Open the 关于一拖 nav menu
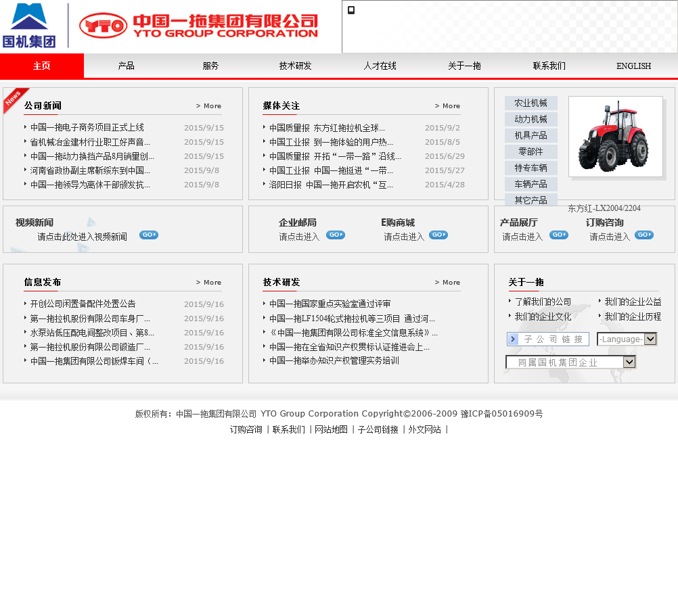Image resolution: width=678 pixels, height=616 pixels. pyautogui.click(x=464, y=66)
